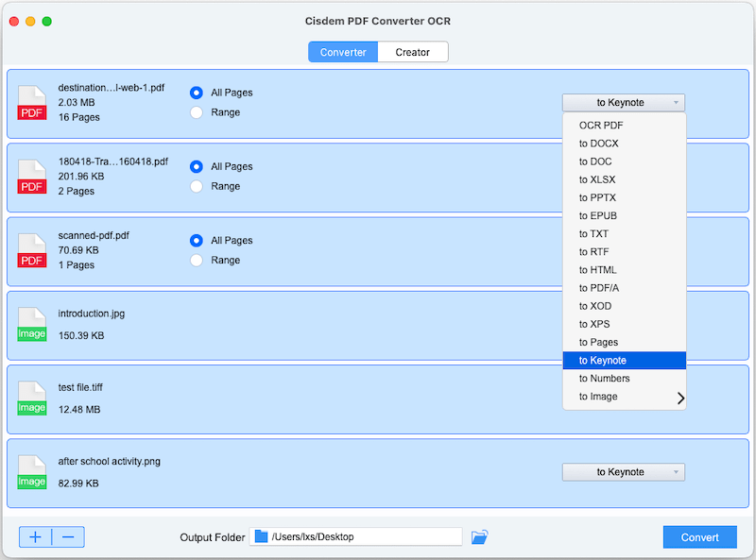Click the PDF icon for scanned-pdf.pdf

point(31,250)
